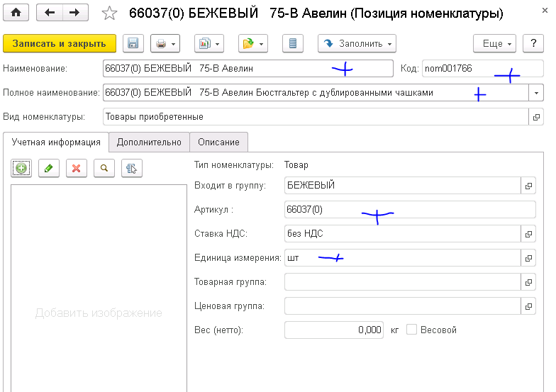
Task: Click the Артикул input field
Action: (408, 210)
